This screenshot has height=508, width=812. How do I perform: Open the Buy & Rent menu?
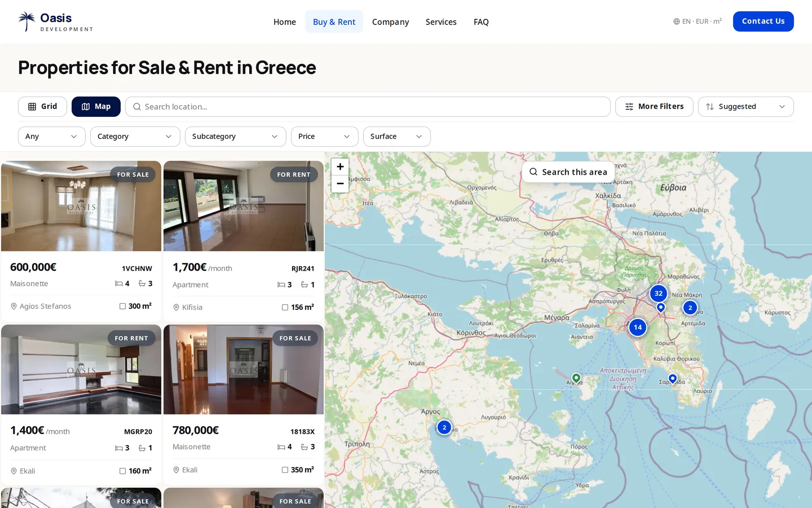[x=334, y=22]
